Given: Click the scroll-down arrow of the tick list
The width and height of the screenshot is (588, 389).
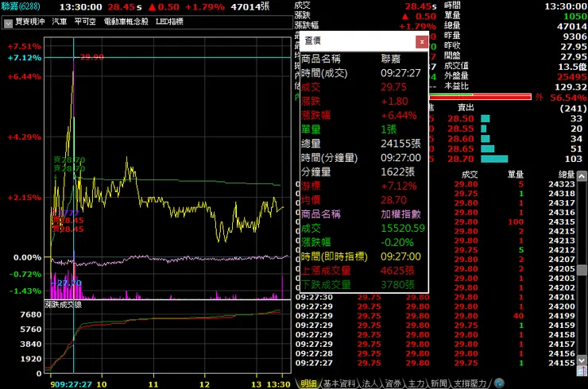Looking at the screenshot, I should [582, 360].
